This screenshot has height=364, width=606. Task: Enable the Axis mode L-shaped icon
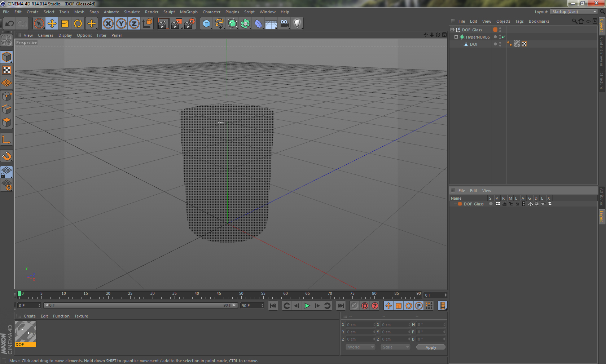click(6, 139)
